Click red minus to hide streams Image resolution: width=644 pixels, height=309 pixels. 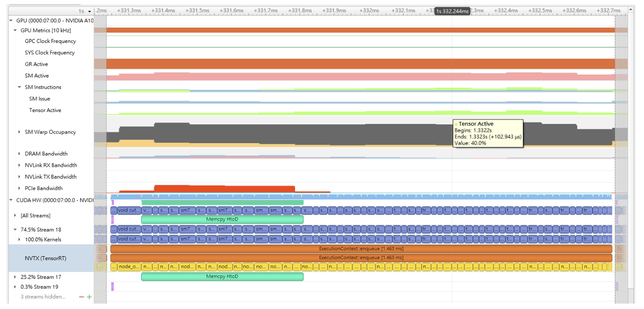[82, 297]
